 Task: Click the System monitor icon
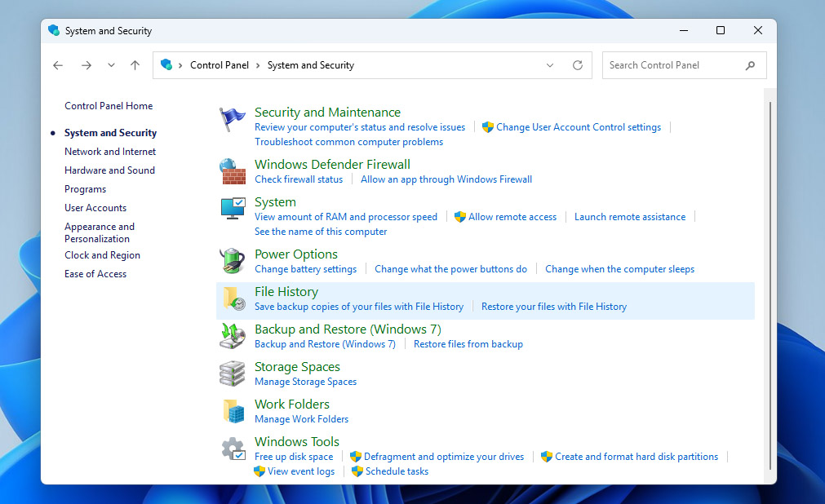coord(232,209)
